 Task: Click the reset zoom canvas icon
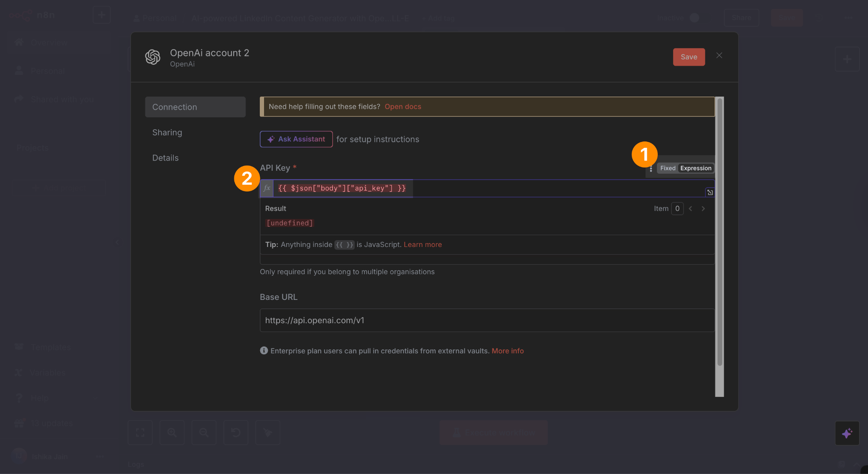[236, 432]
